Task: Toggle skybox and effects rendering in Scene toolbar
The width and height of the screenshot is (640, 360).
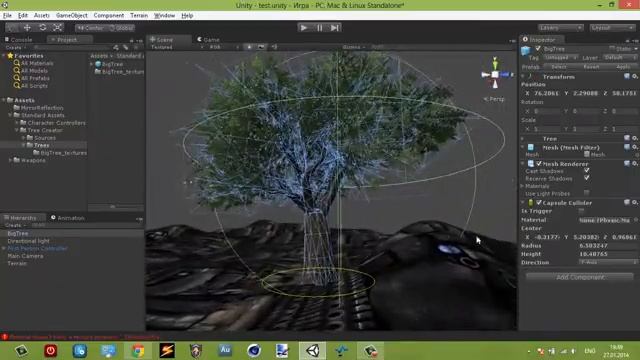Action: pyautogui.click(x=261, y=47)
